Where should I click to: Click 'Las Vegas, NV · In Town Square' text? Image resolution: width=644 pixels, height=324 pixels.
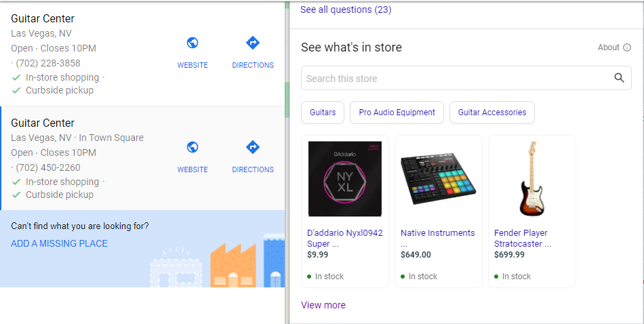coord(77,138)
